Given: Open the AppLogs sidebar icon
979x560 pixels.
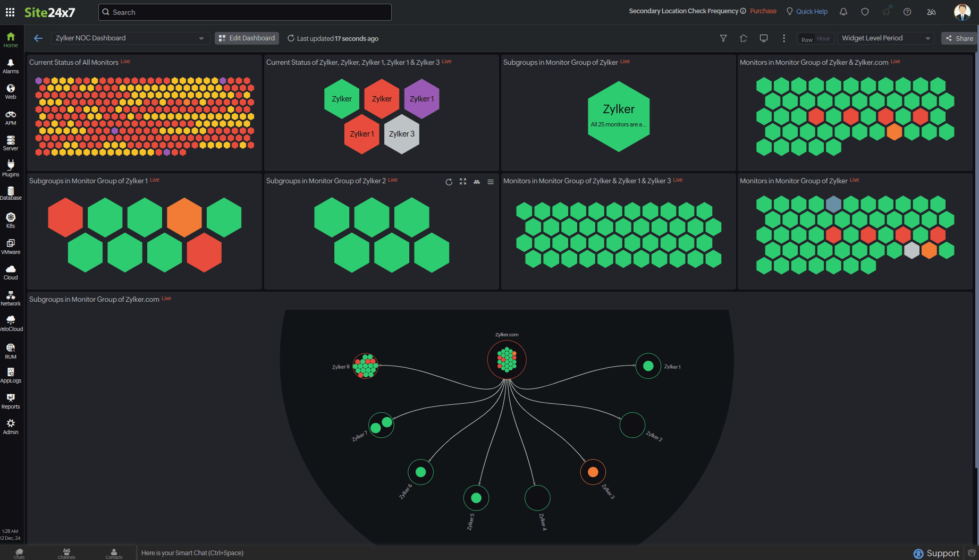Looking at the screenshot, I should point(11,375).
